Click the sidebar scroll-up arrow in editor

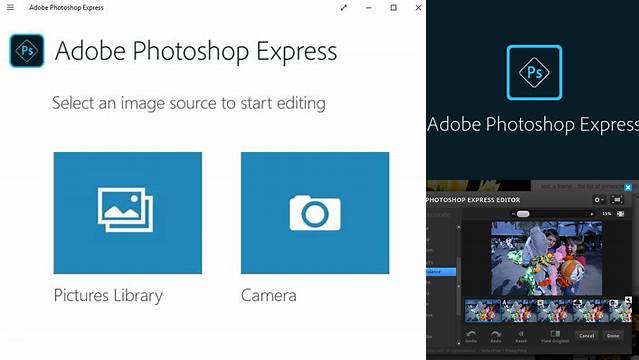(x=458, y=227)
